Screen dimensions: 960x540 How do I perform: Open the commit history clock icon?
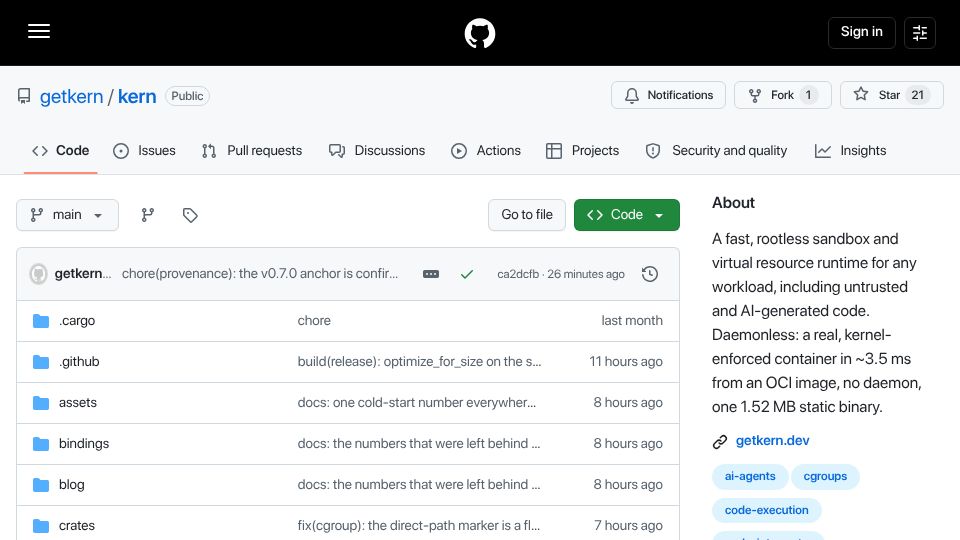point(650,274)
